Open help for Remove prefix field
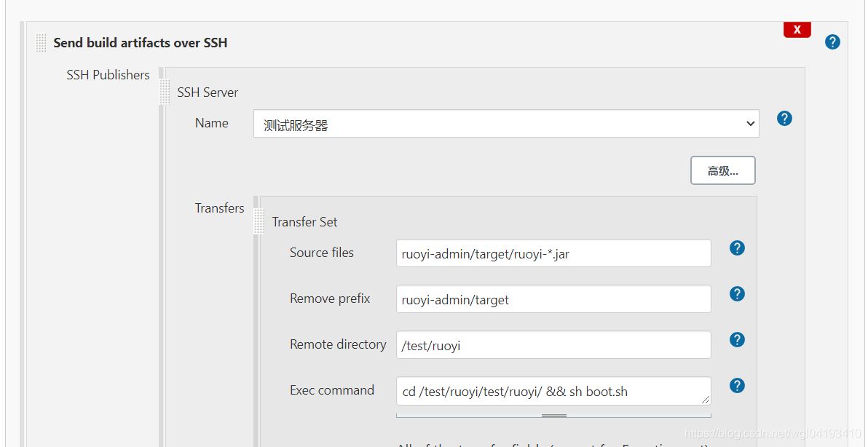Viewport: 868px width, 447px height. tap(737, 294)
